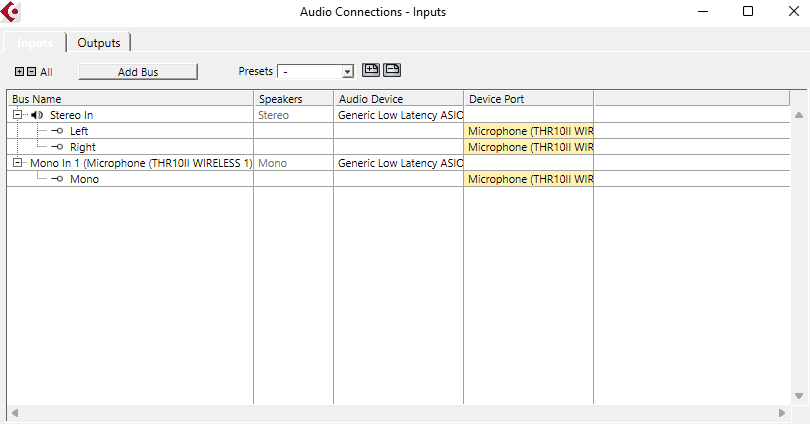
Task: Collapse the Stereo In bus tree
Action: [x=18, y=115]
